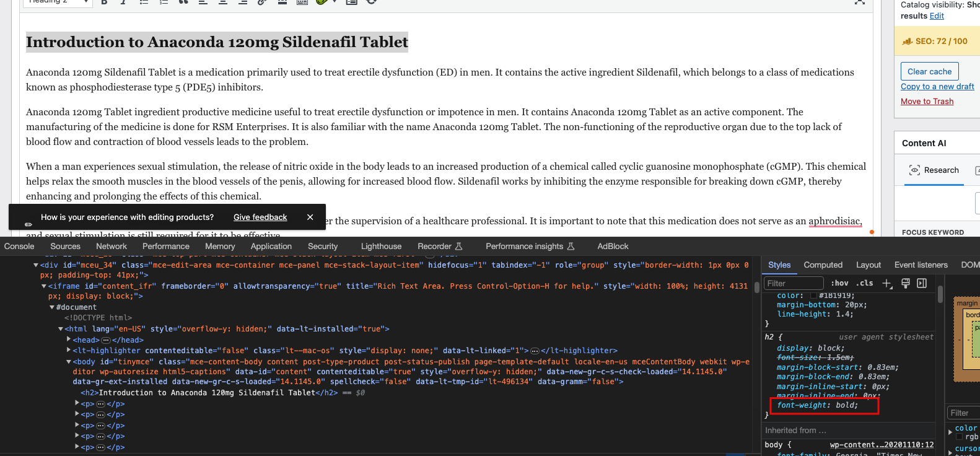Image resolution: width=980 pixels, height=456 pixels.
Task: Collapse the div mceu_34 node
Action: pyautogui.click(x=36, y=265)
